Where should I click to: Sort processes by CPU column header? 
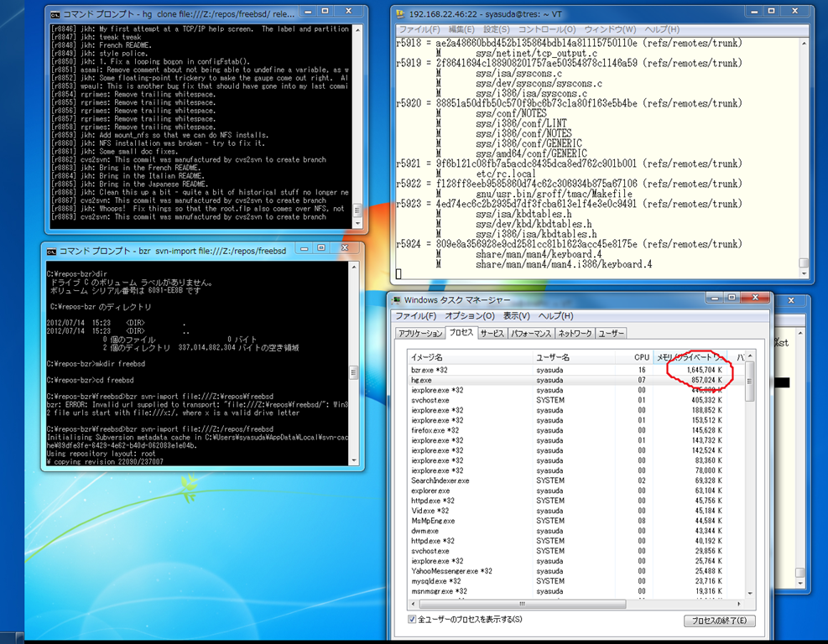[634, 357]
